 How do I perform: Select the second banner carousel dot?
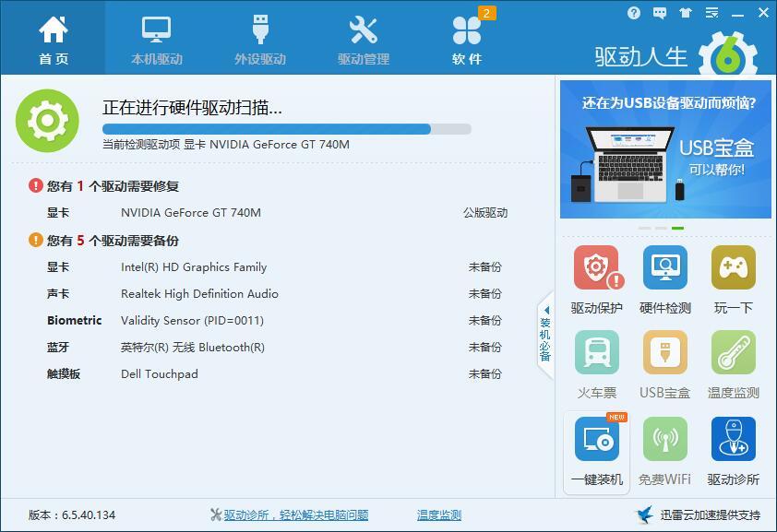(x=661, y=228)
